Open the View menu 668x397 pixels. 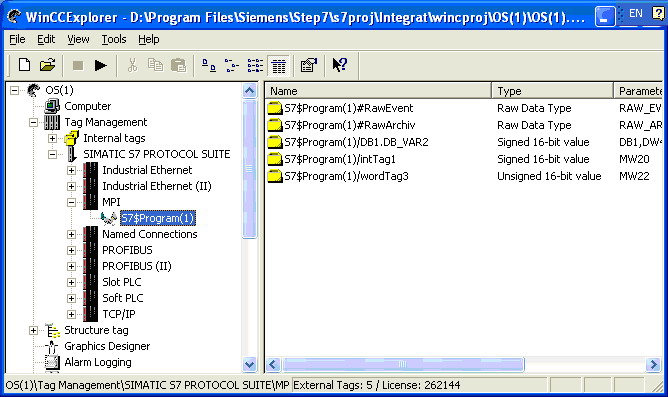78,39
